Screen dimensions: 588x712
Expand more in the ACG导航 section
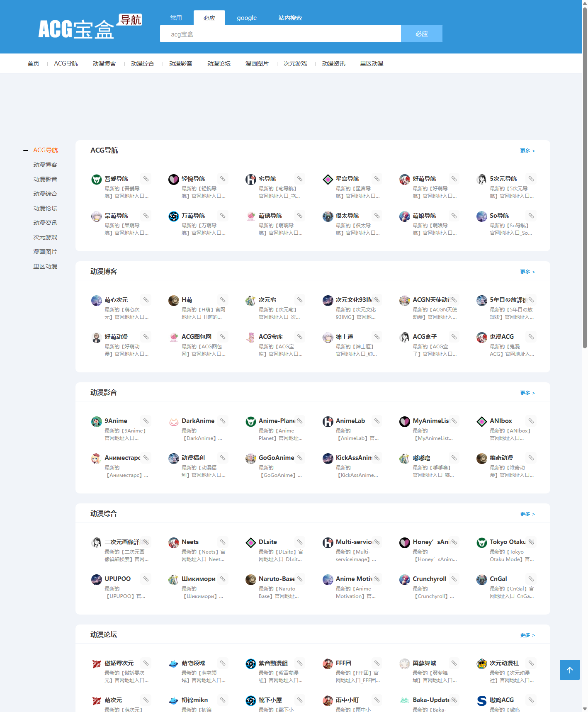tap(527, 151)
